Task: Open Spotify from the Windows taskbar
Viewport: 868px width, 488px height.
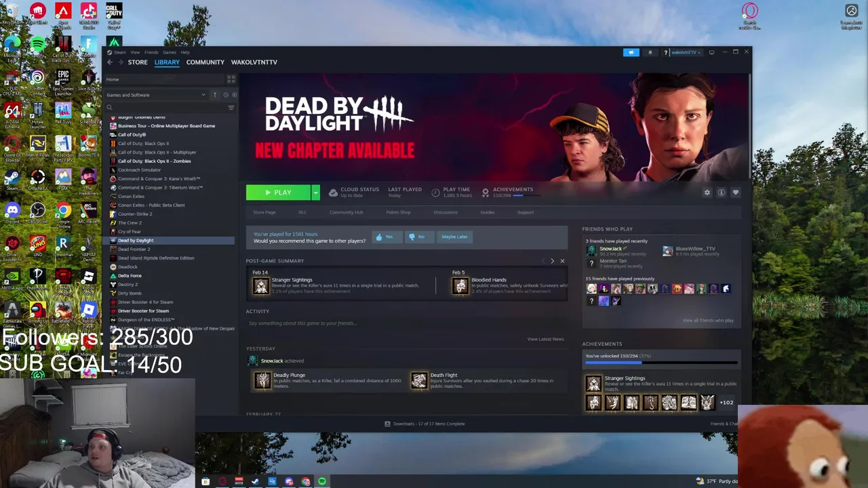Action: coord(322,481)
